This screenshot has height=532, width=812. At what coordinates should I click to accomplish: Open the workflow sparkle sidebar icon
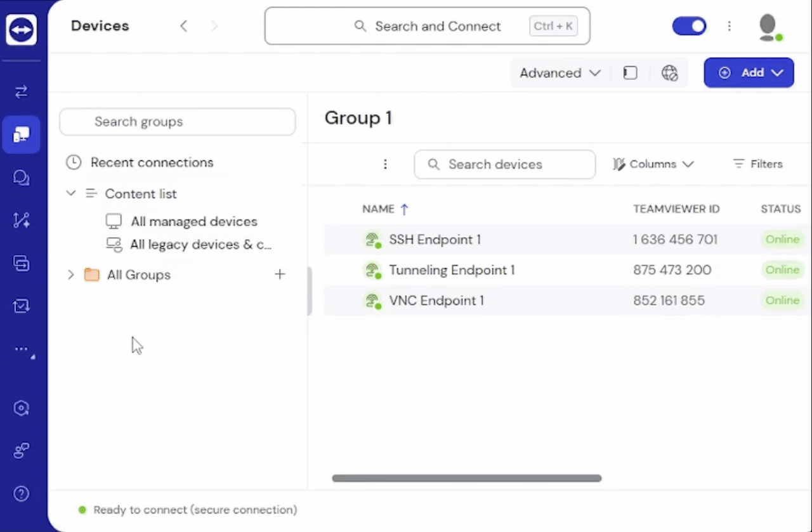pos(21,220)
